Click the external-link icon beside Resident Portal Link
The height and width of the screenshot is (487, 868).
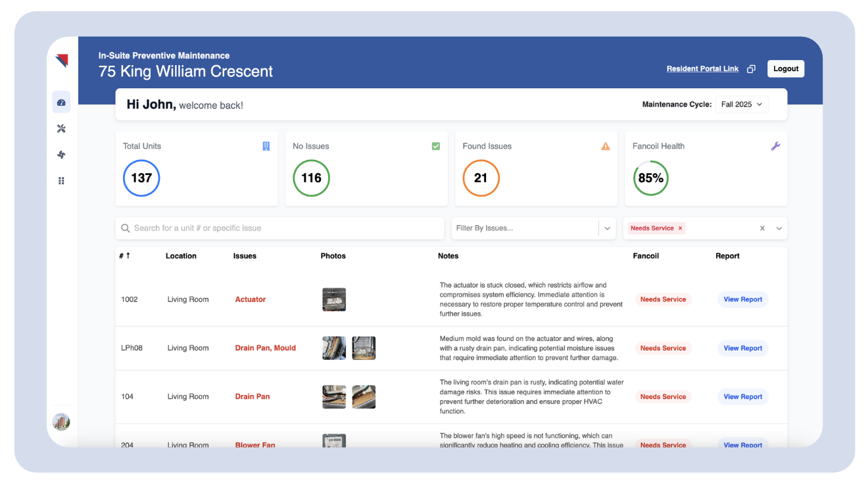[x=751, y=68]
